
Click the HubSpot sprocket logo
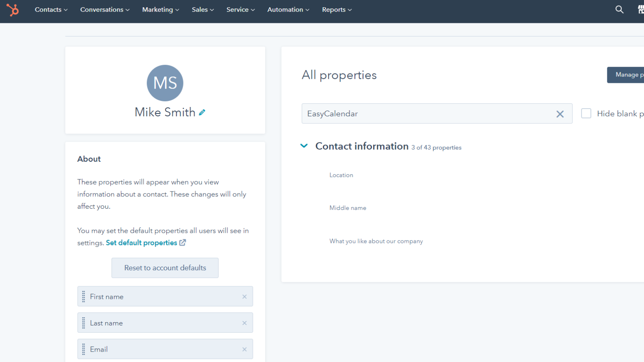12,10
